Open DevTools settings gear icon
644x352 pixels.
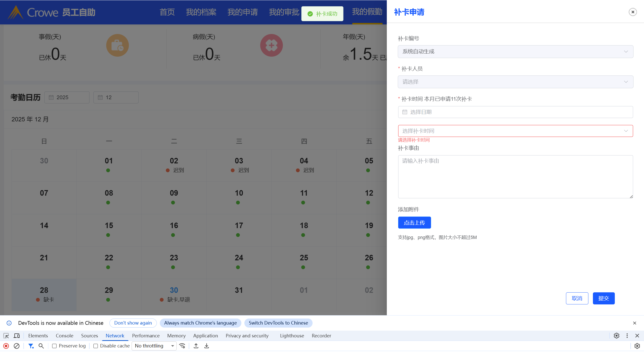[x=616, y=336]
